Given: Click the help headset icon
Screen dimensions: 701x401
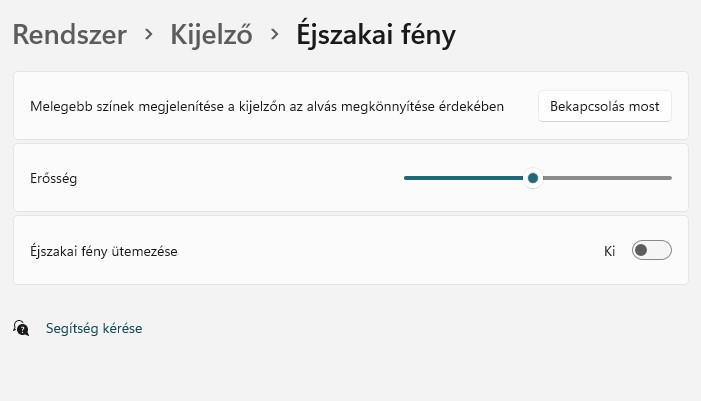Looking at the screenshot, I should click(x=21, y=327).
